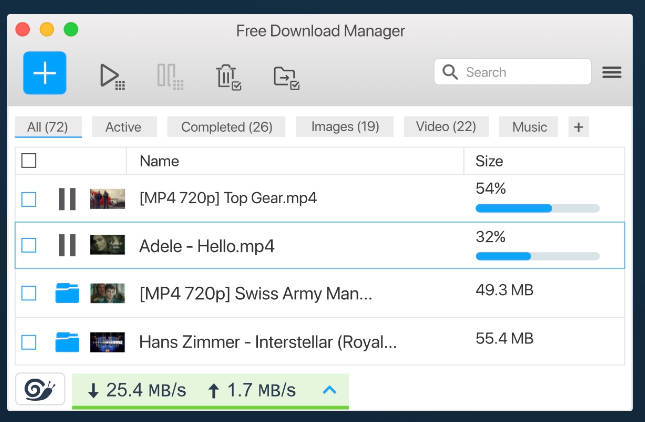Select the Music tab
Image resolution: width=645 pixels, height=422 pixels.
pyautogui.click(x=529, y=127)
